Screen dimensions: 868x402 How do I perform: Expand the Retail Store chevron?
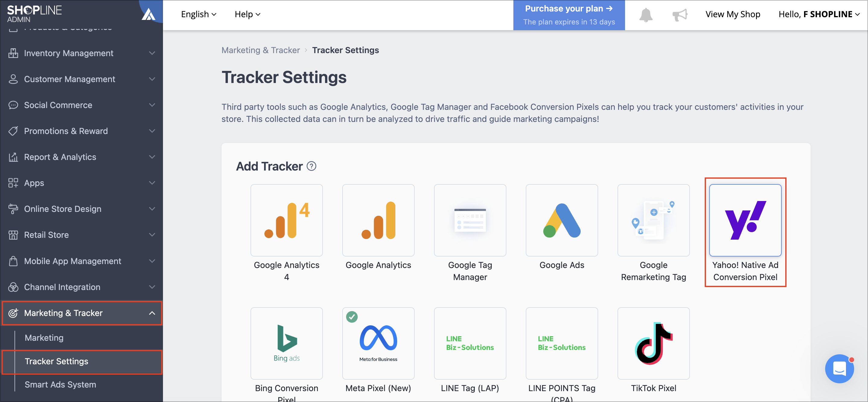click(x=152, y=235)
